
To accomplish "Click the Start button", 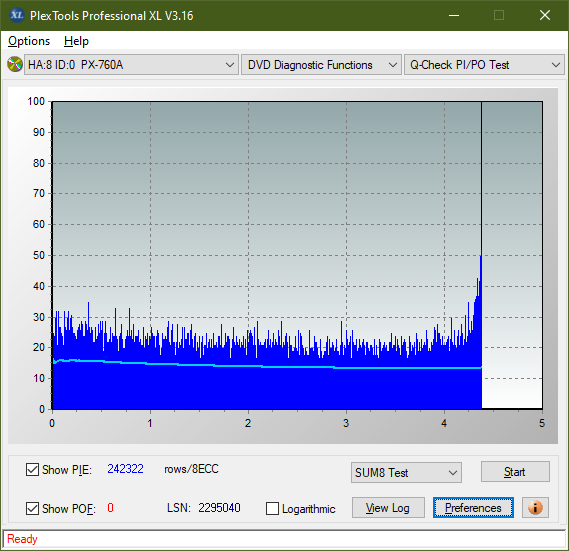I will [515, 472].
